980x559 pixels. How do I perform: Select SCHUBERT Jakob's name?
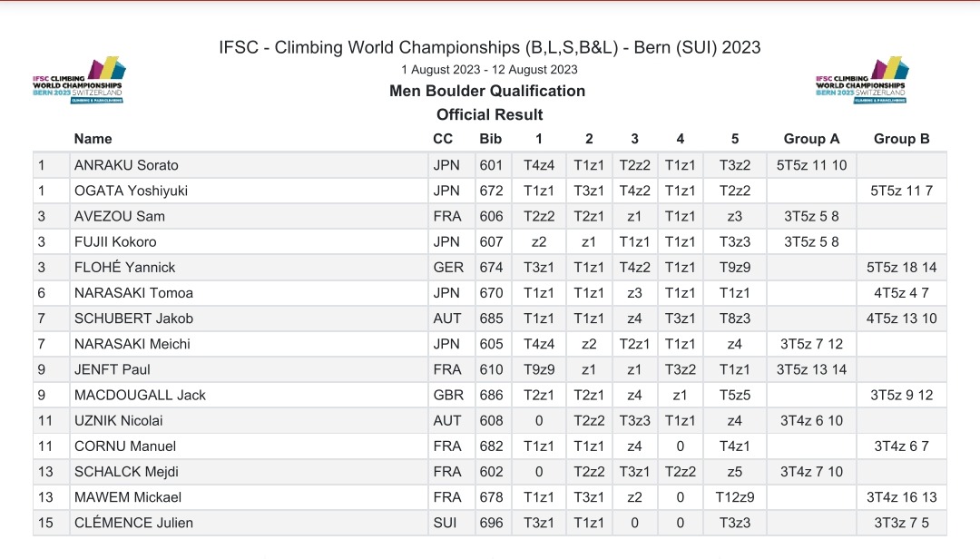click(133, 319)
